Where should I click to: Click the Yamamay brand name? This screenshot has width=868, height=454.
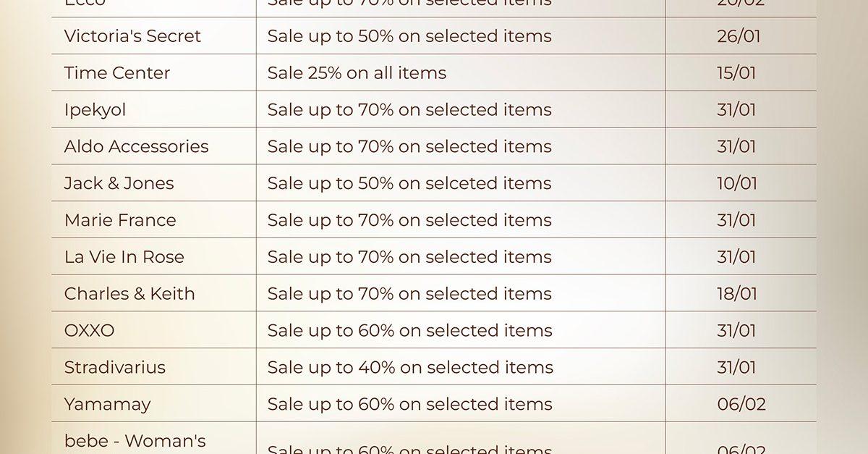107,404
